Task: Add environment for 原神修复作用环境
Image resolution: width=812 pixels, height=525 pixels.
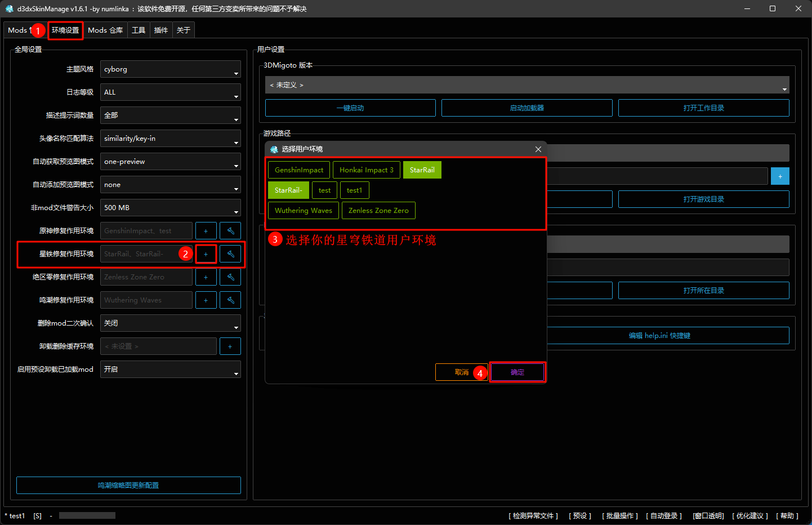Action: pos(206,231)
